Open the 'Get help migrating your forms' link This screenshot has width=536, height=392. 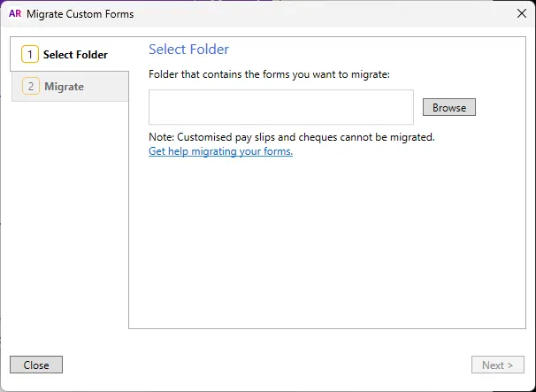pyautogui.click(x=220, y=151)
